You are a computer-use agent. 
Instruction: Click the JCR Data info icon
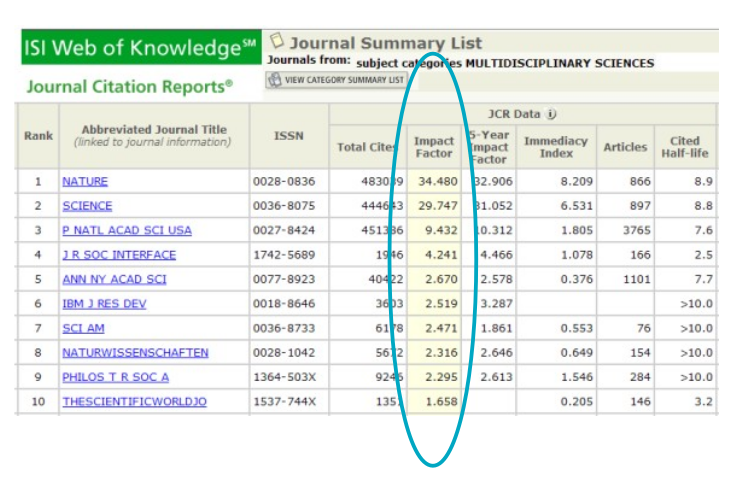[552, 114]
